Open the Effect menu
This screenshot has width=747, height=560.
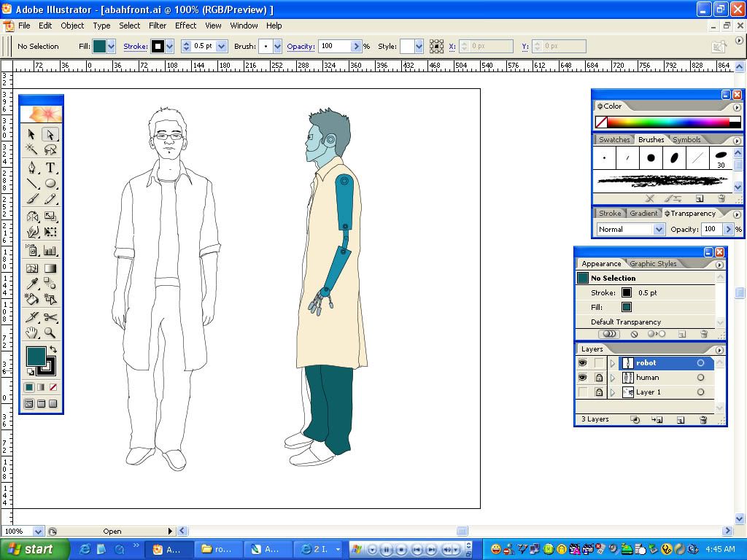(x=186, y=26)
